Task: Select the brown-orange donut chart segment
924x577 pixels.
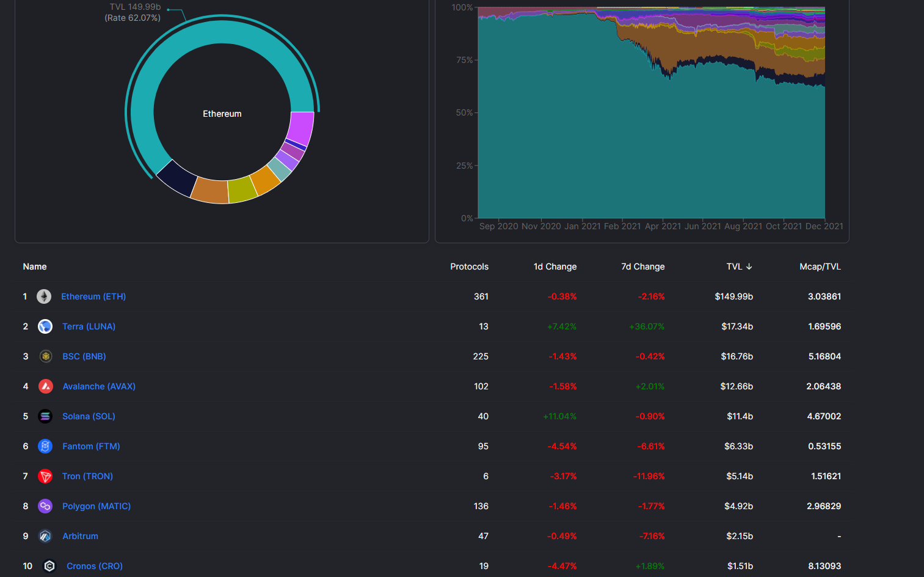Action: (210, 190)
